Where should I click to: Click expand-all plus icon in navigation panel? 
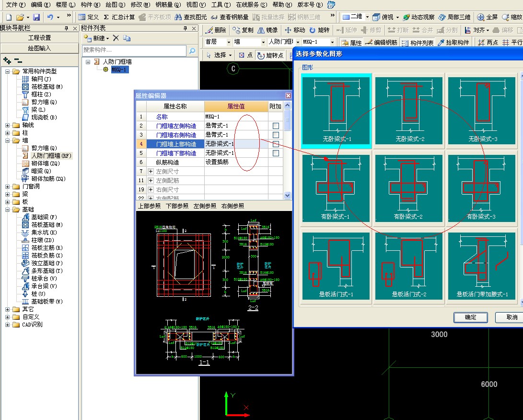7,61
